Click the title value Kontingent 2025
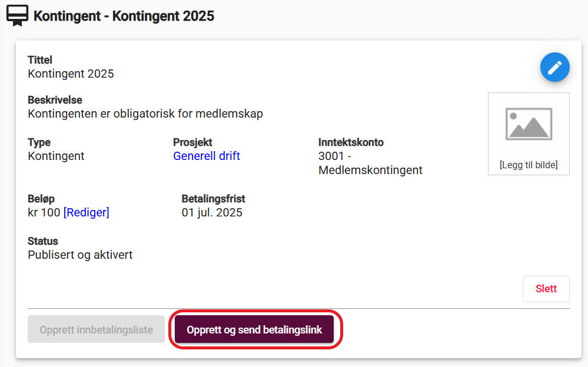588x367 pixels. point(71,74)
